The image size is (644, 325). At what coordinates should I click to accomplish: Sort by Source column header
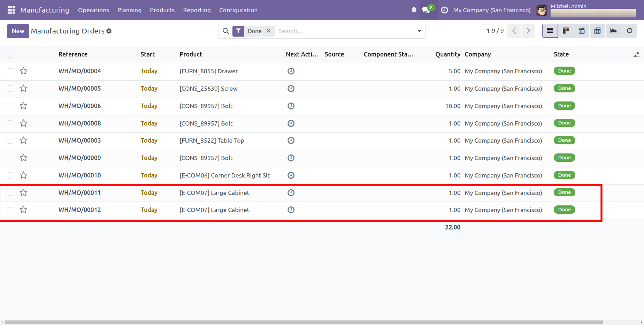pyautogui.click(x=334, y=54)
